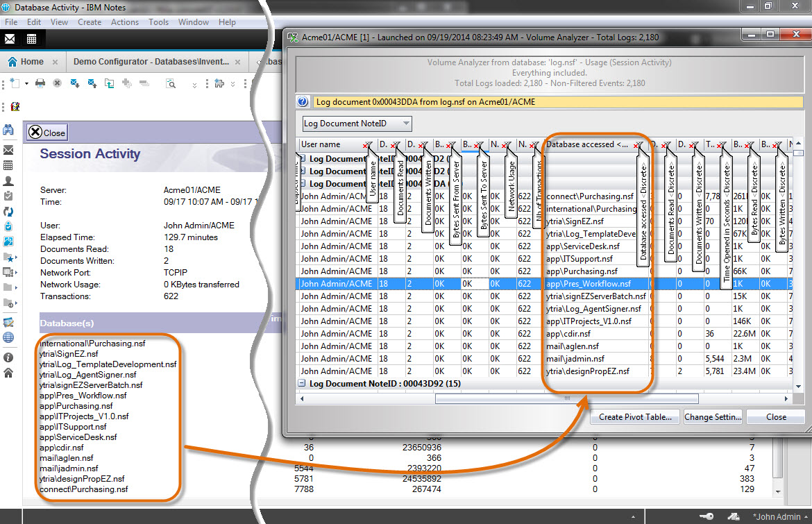Click Close on the Session Activity form

pos(47,133)
